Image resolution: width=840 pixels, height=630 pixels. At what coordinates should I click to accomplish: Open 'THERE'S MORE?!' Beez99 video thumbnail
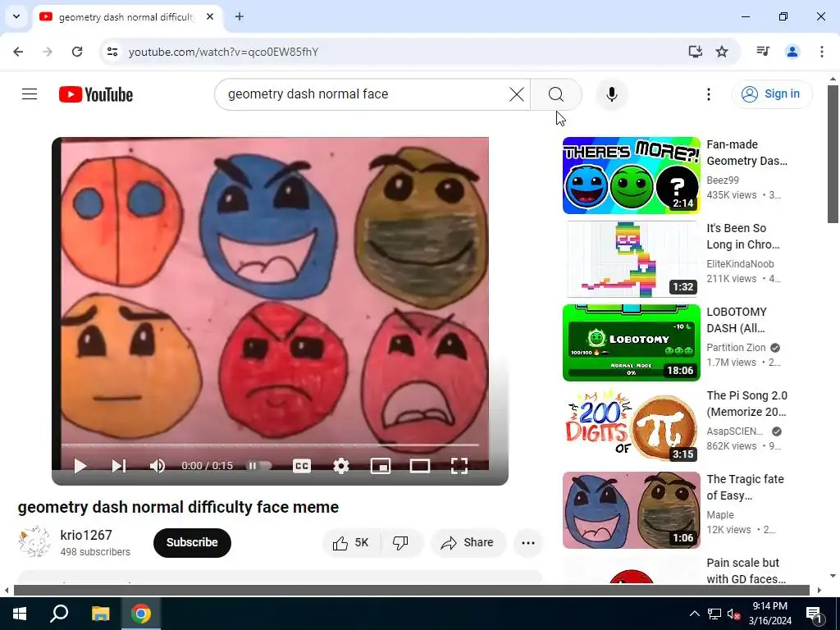(x=631, y=176)
